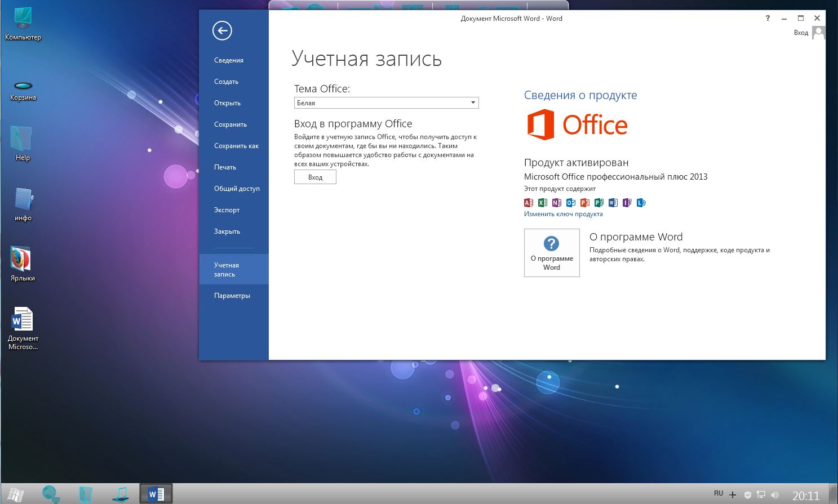Click the Word taskbar button
838x504 pixels.
click(x=156, y=494)
